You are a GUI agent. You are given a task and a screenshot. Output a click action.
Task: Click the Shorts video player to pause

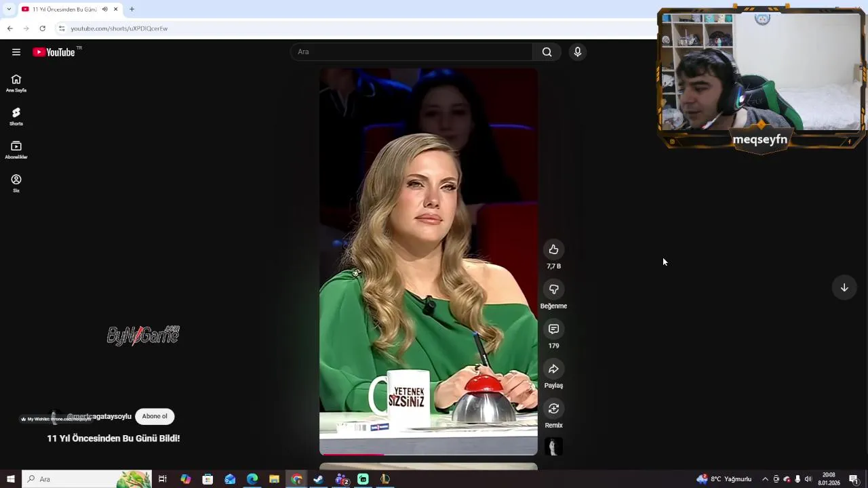429,261
